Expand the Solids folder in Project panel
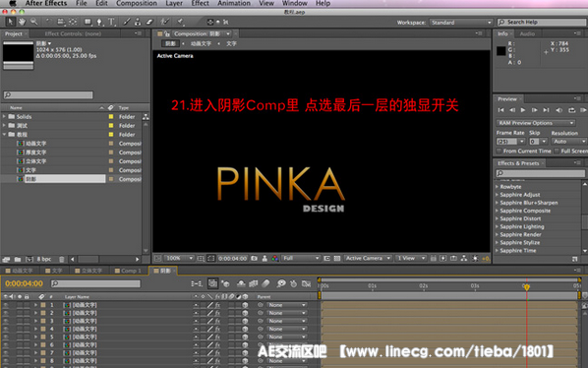The width and height of the screenshot is (588, 368). point(4,117)
